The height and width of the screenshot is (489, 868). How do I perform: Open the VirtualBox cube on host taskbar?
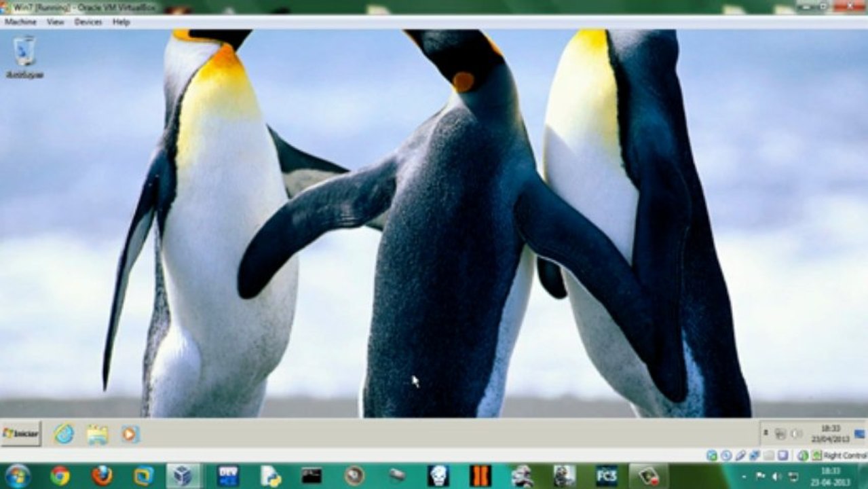pos(183,476)
